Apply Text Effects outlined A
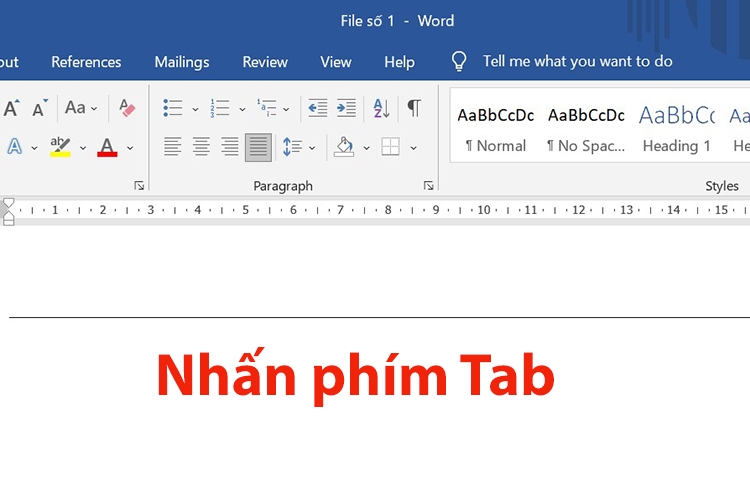Image resolution: width=750 pixels, height=500 pixels. pos(14,147)
